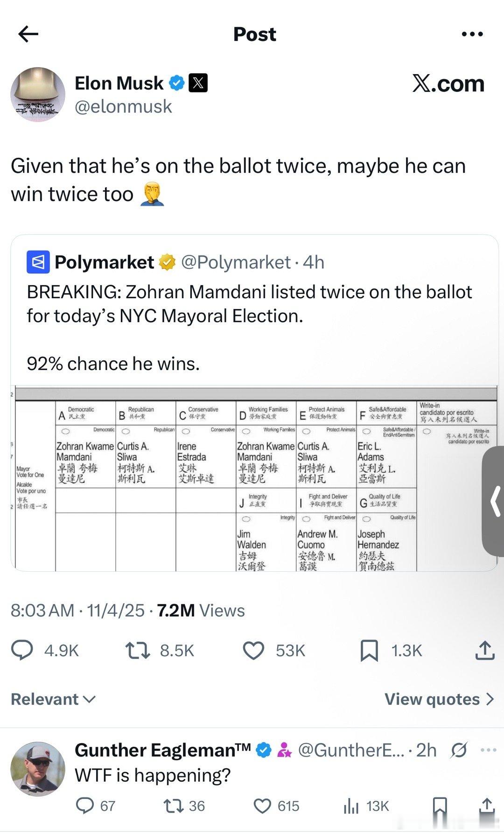
Task: Open the @elonmusk handle profile
Action: click(x=124, y=107)
